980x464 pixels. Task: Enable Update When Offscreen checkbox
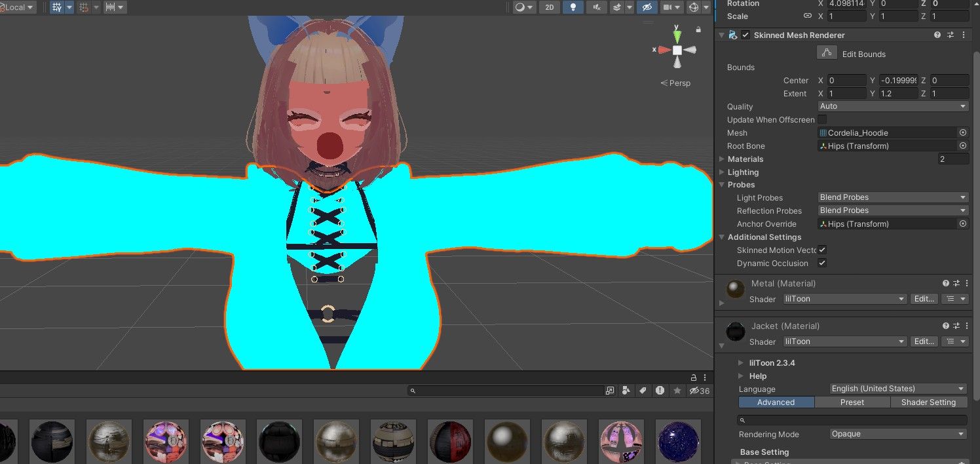click(x=822, y=119)
